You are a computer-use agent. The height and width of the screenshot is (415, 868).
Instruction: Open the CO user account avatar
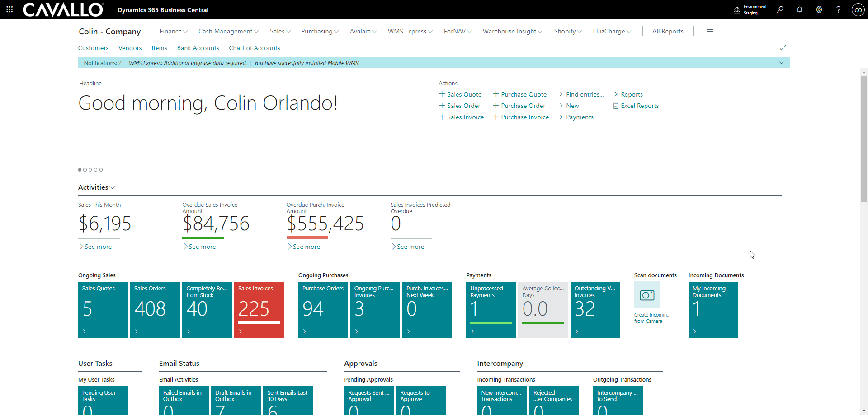[858, 9]
